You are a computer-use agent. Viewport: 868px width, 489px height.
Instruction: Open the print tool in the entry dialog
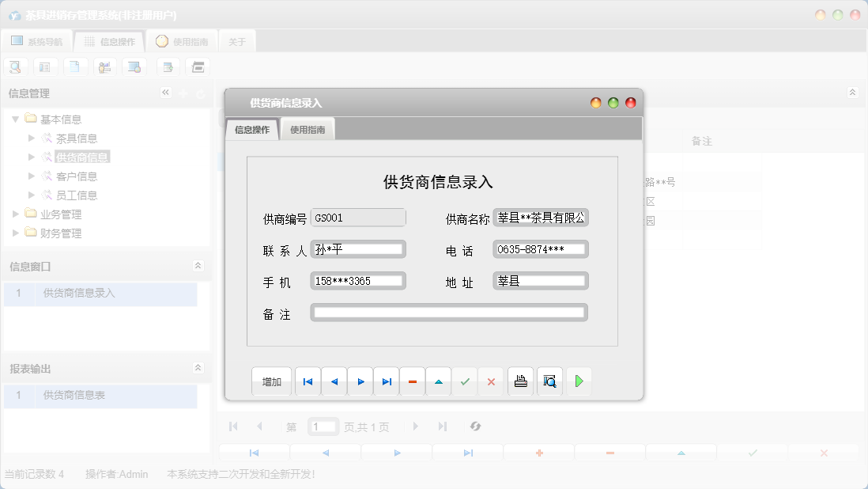[520, 381]
